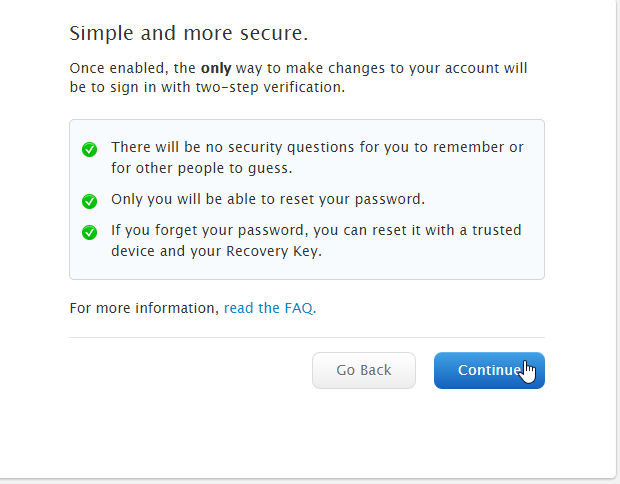This screenshot has height=484, width=620.
Task: Click the Simple and more secure heading
Action: [189, 33]
